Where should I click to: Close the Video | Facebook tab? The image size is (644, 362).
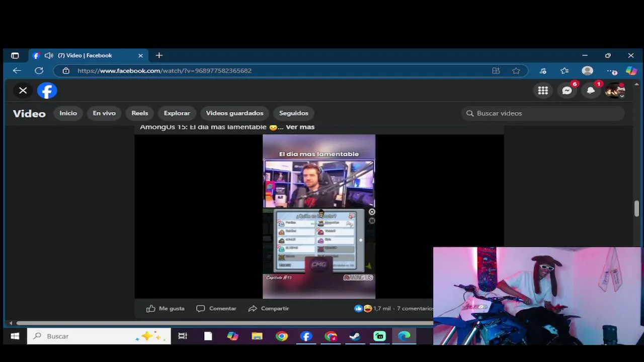pos(141,55)
